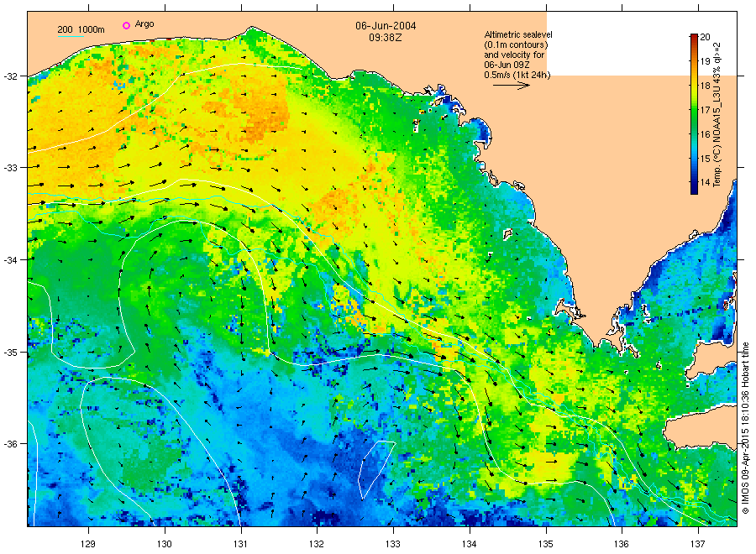Click the 'Altimetric sealevel' legend text

(518, 34)
